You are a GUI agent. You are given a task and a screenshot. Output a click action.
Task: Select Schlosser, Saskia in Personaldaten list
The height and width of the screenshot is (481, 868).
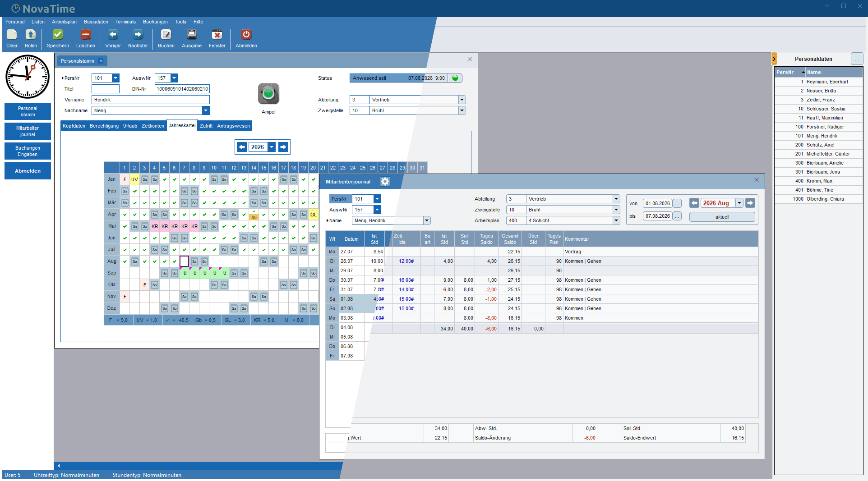(x=818, y=109)
